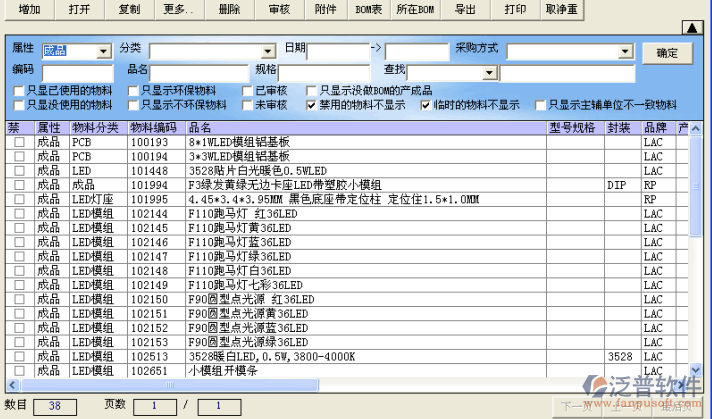Click the 物料编码 column header
This screenshot has width=712, height=419.
tap(154, 128)
